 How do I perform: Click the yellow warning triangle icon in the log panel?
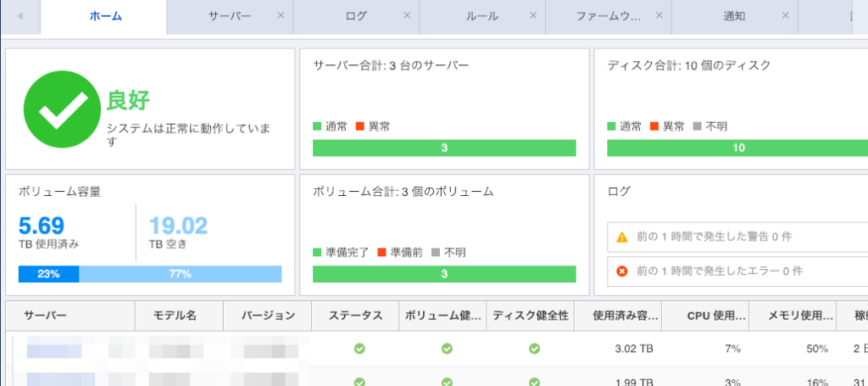621,237
